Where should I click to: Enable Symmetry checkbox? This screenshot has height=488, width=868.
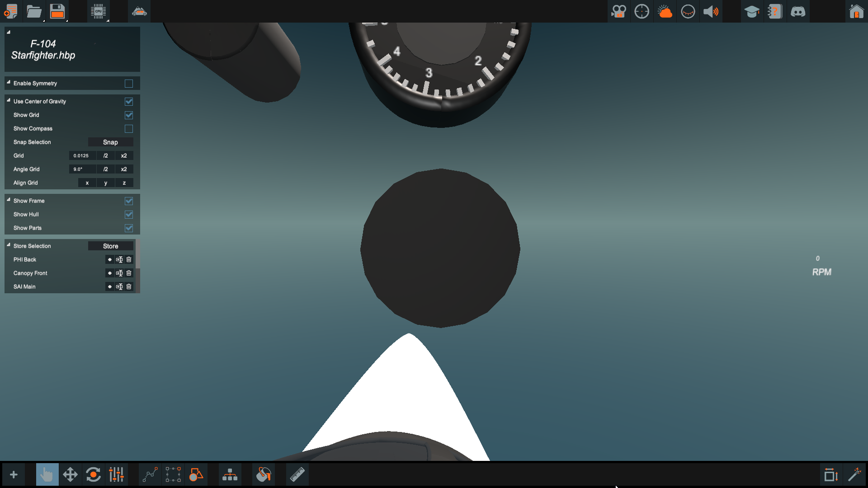tap(129, 84)
